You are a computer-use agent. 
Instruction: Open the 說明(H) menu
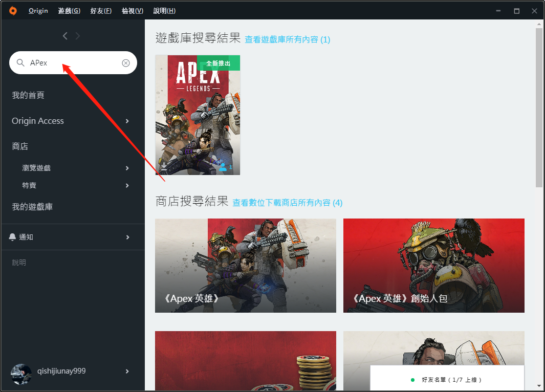coord(164,11)
